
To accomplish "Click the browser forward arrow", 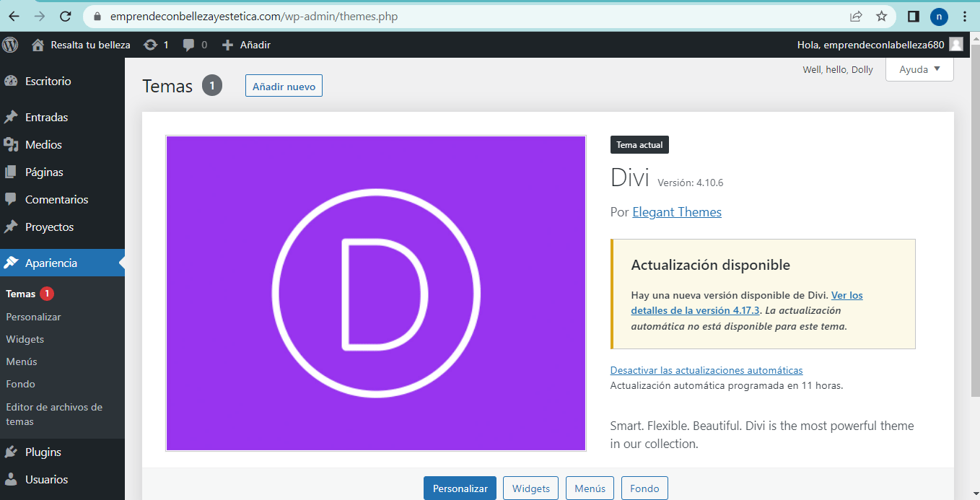I will (40, 16).
